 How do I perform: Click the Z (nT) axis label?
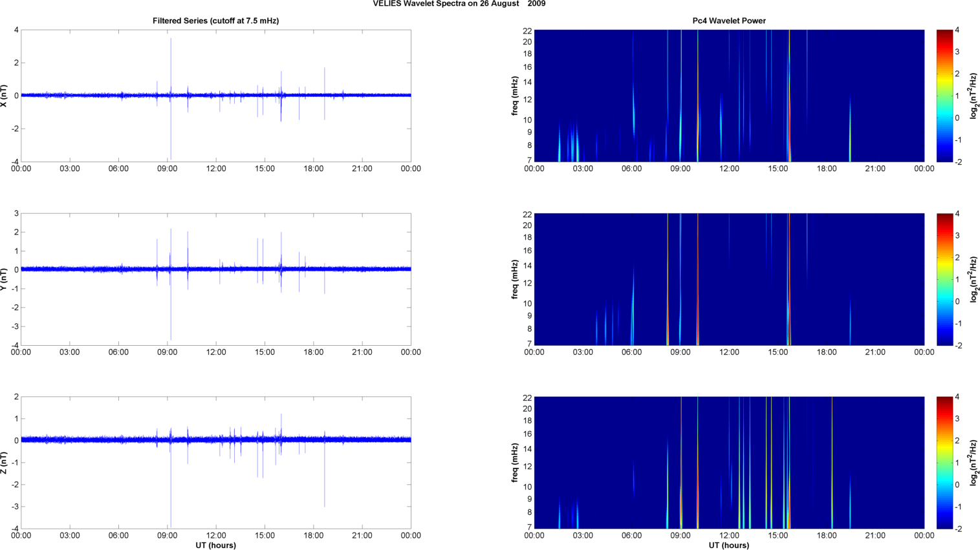[5, 463]
